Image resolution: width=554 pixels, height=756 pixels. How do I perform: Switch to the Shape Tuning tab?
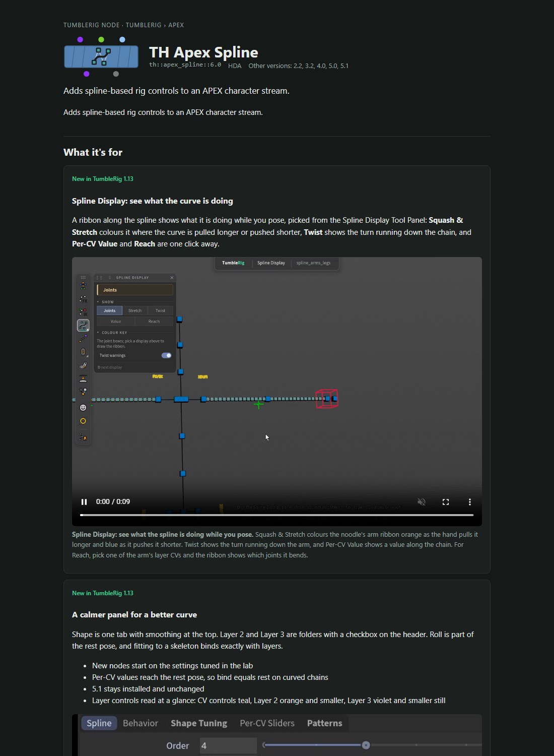pyautogui.click(x=199, y=723)
